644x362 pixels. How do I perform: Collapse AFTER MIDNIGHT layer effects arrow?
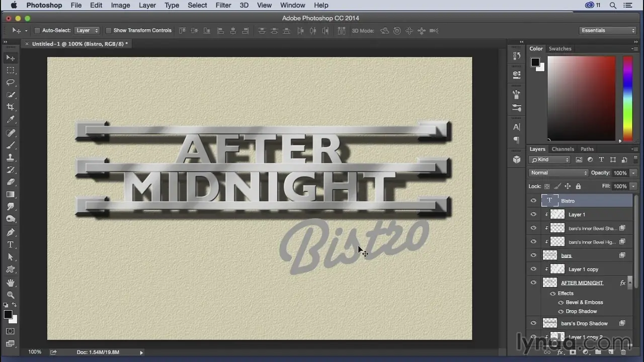[630, 283]
